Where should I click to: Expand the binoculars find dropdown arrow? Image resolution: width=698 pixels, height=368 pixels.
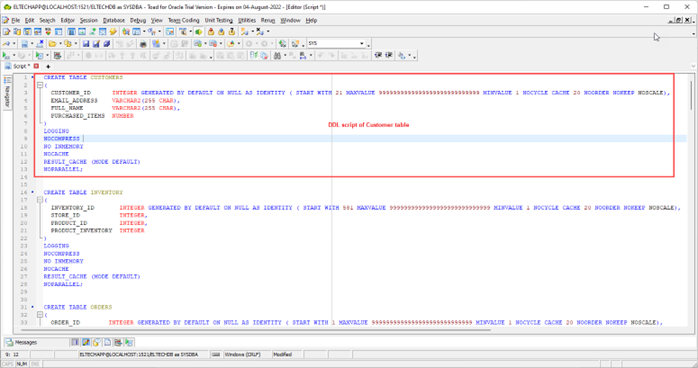pyautogui.click(x=285, y=55)
